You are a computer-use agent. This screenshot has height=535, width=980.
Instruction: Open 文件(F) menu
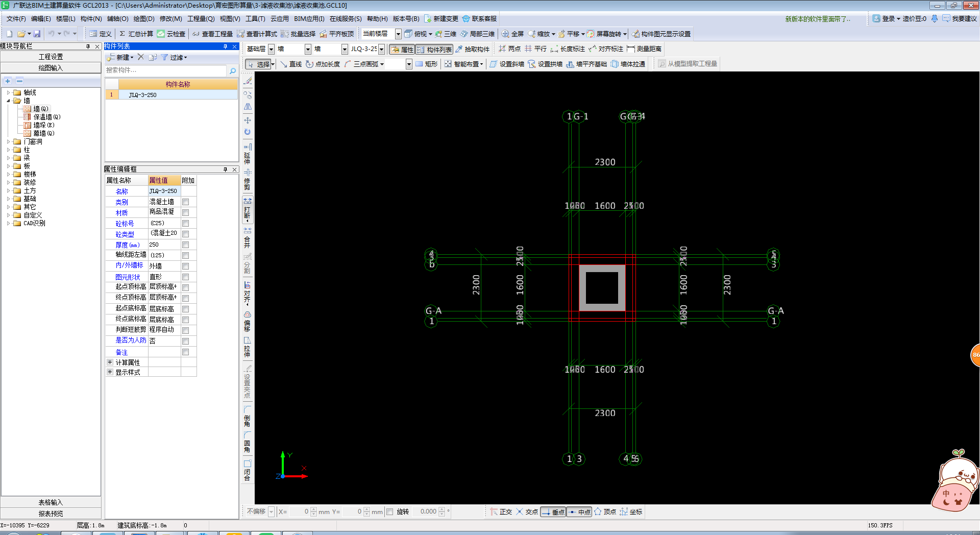click(16, 18)
